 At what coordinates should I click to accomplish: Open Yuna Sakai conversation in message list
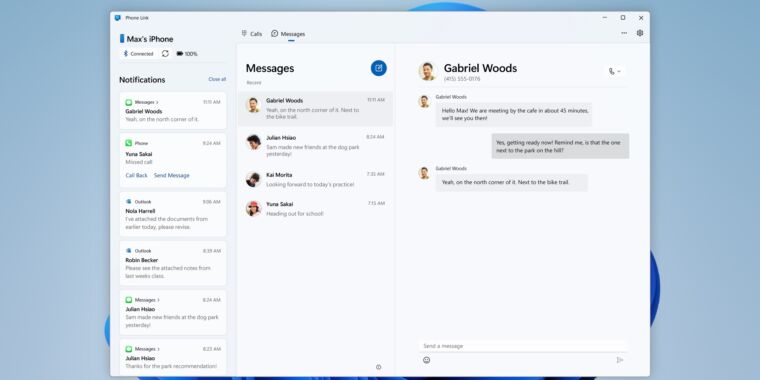pyautogui.click(x=315, y=208)
